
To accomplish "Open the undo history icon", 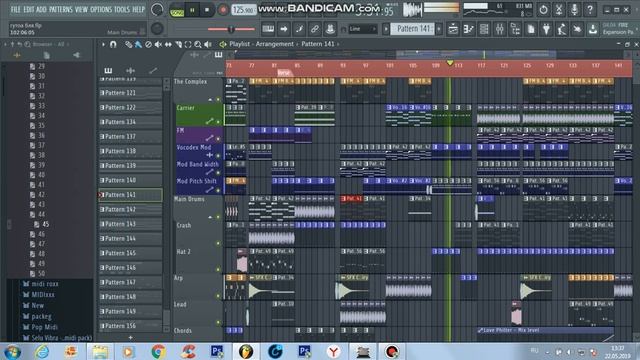I will (x=543, y=9).
